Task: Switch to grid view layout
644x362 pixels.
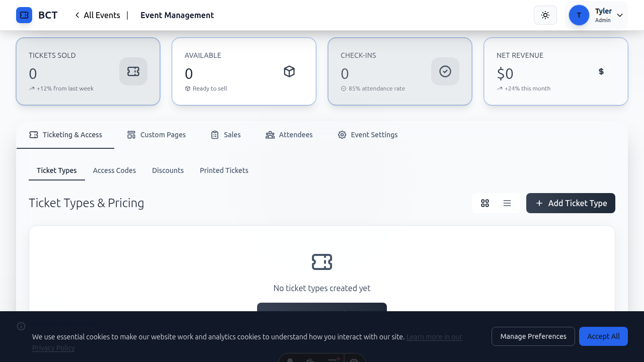Action: [x=485, y=203]
